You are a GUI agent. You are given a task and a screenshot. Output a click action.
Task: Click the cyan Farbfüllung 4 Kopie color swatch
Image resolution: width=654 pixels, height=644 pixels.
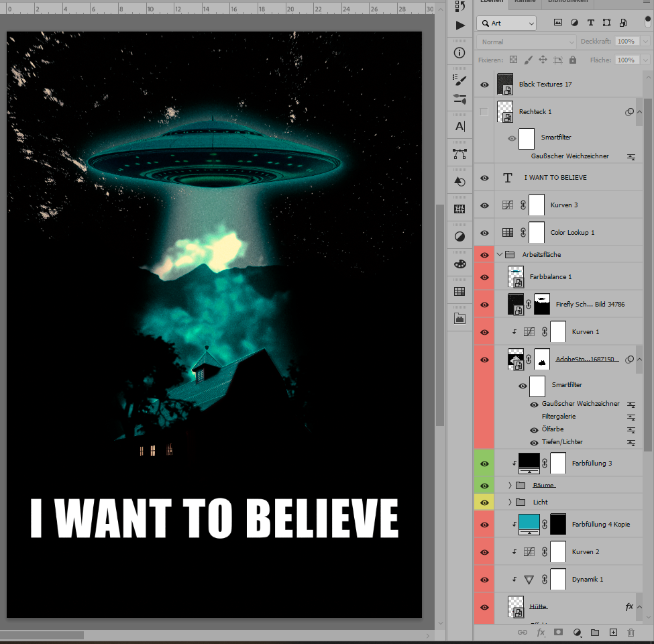pos(529,525)
